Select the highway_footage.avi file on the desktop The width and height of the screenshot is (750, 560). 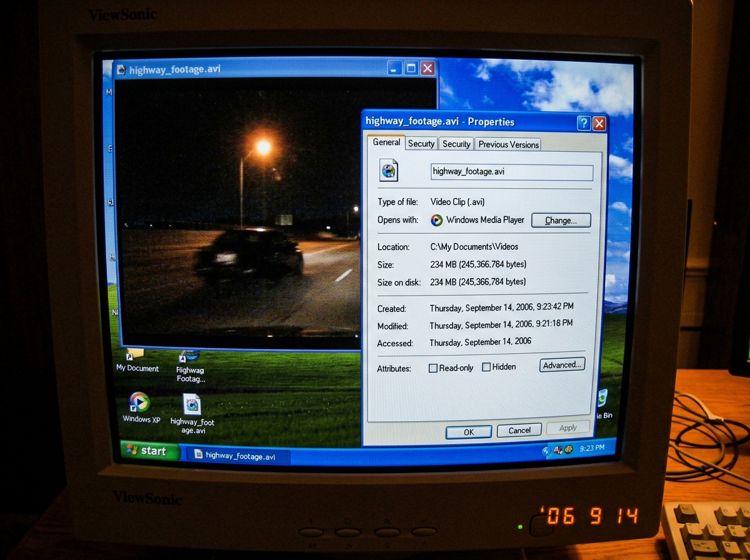point(192,414)
